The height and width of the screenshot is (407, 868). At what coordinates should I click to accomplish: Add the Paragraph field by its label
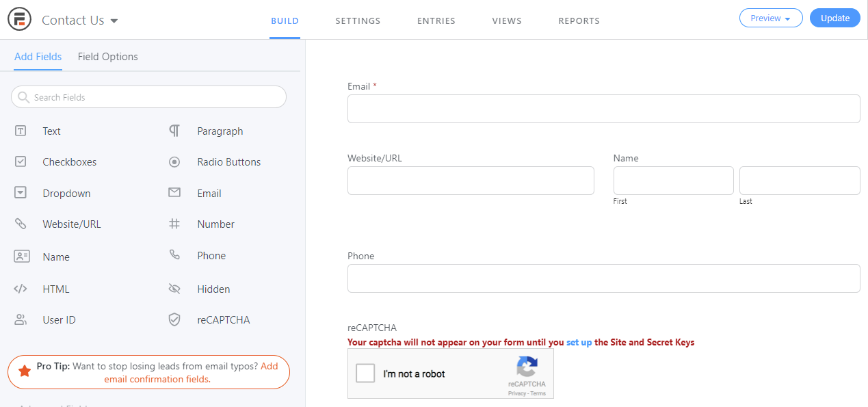[x=220, y=131]
